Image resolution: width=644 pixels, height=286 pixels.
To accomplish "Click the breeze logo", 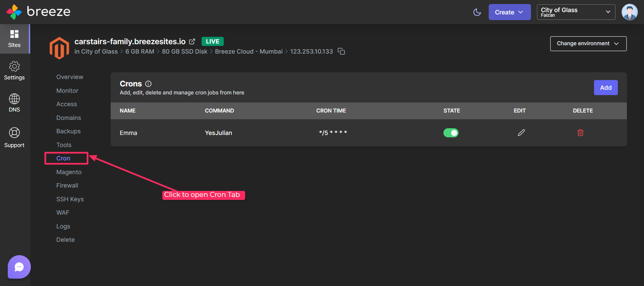I will [38, 12].
